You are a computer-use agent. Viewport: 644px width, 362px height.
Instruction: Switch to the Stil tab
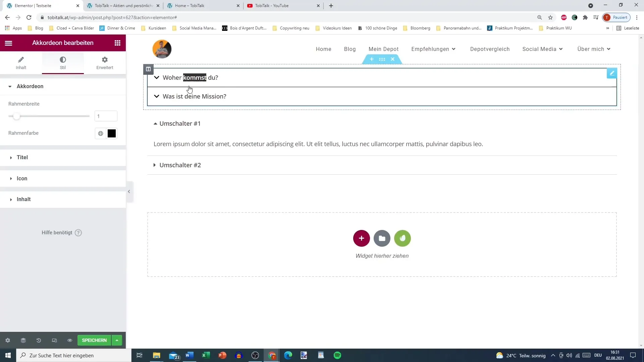tap(63, 63)
